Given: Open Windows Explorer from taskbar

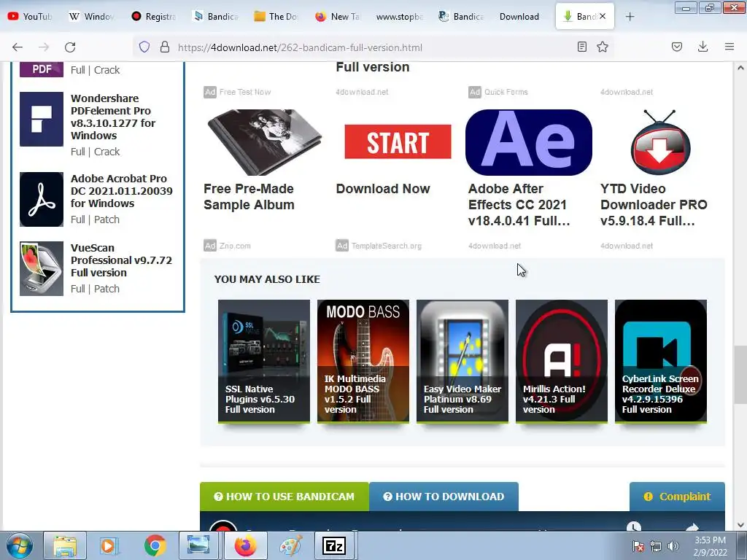Looking at the screenshot, I should (65, 545).
